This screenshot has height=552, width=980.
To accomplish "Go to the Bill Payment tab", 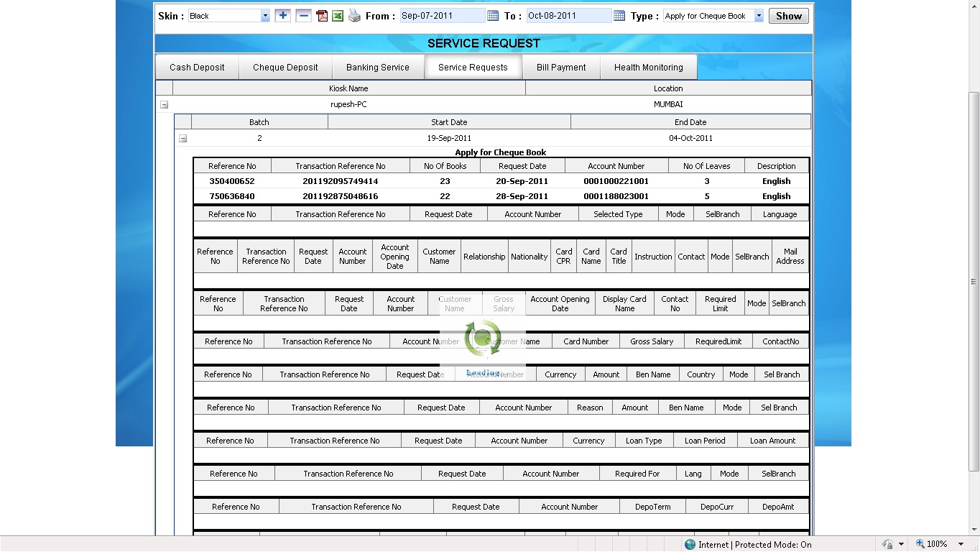I will (561, 68).
